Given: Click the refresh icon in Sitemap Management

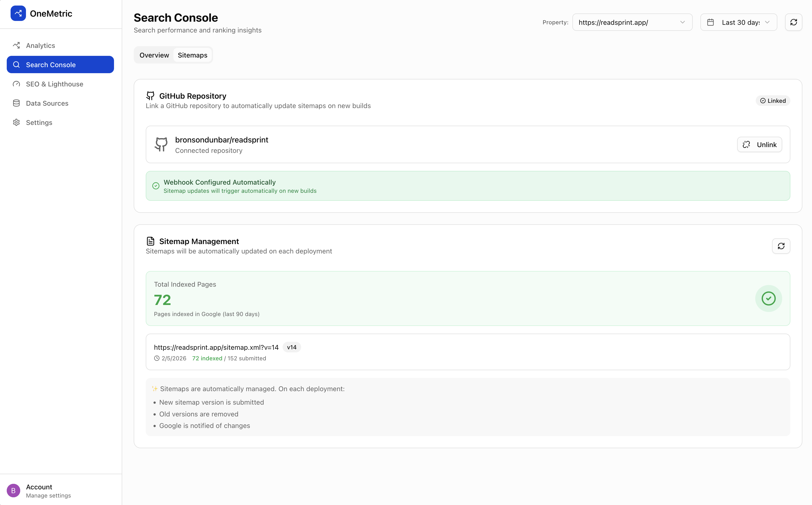Looking at the screenshot, I should coord(781,246).
